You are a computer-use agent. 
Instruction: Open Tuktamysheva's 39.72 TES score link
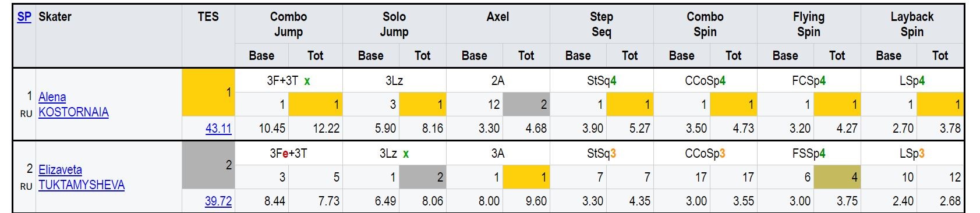coord(218,201)
